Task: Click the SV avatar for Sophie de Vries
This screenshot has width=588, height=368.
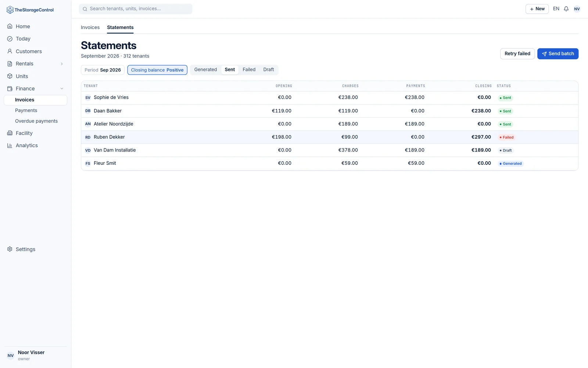Action: (x=88, y=98)
